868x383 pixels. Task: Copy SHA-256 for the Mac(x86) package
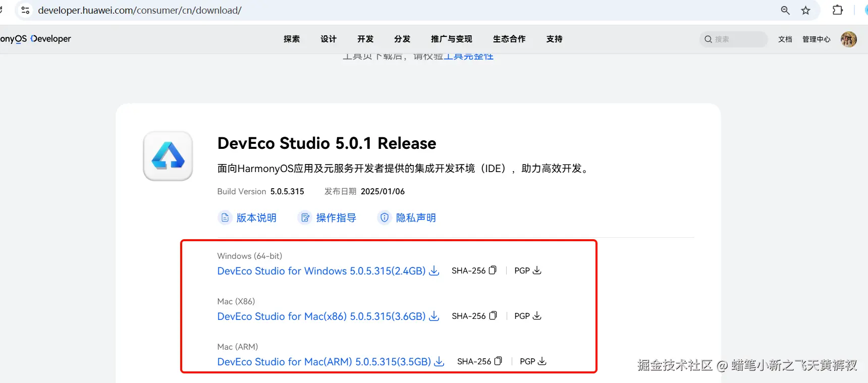tap(493, 316)
